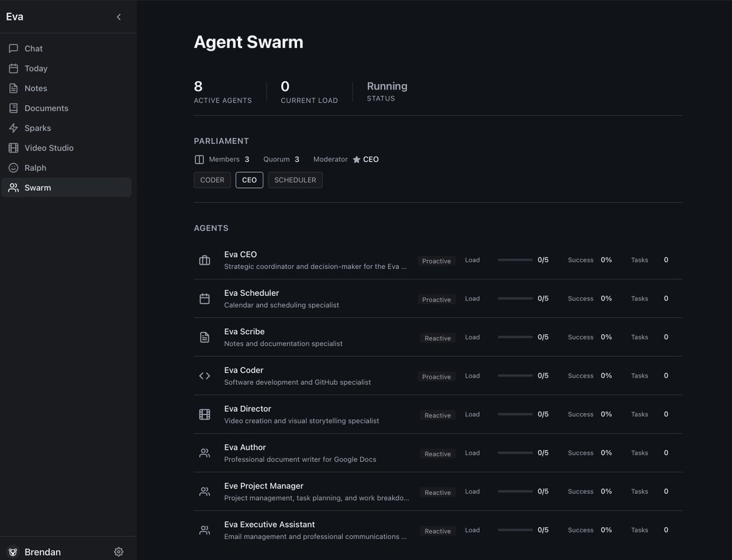Click the Eva Author people icon
This screenshot has width=732, height=560.
[x=204, y=453]
